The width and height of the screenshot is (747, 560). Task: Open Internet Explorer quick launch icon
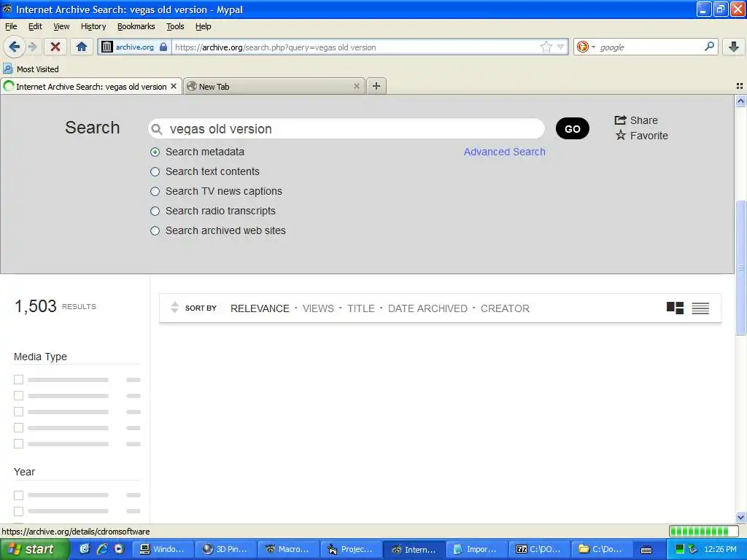[x=102, y=549]
